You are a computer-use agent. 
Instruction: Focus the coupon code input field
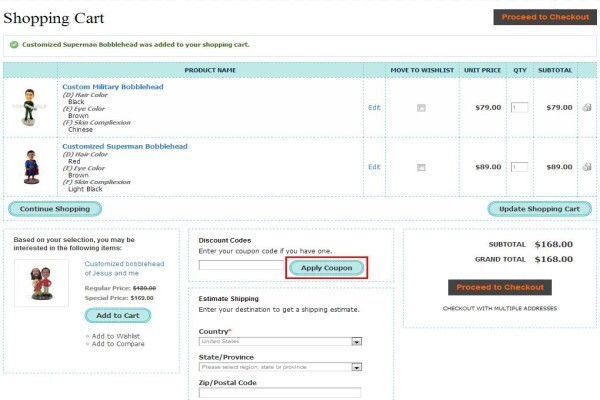(242, 265)
